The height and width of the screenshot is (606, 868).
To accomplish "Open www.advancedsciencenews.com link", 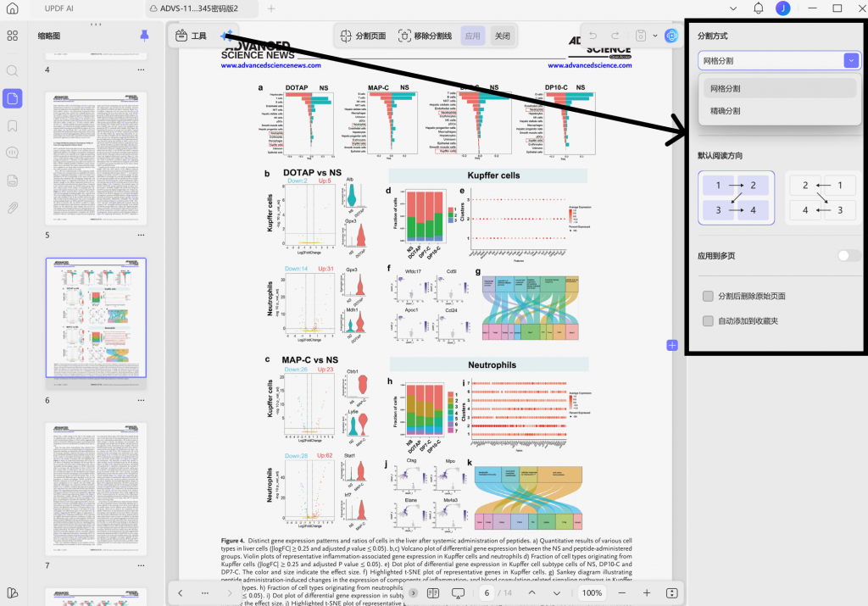I will coord(270,65).
